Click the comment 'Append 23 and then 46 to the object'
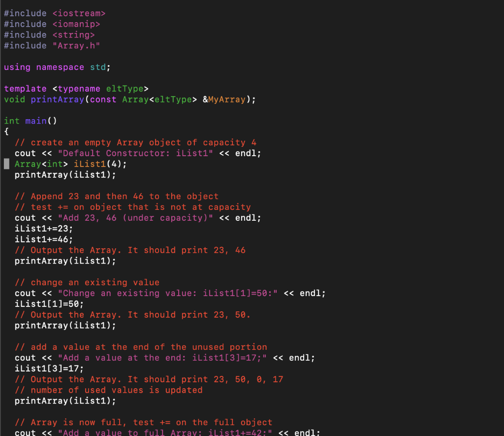504x436 pixels. [x=117, y=196]
